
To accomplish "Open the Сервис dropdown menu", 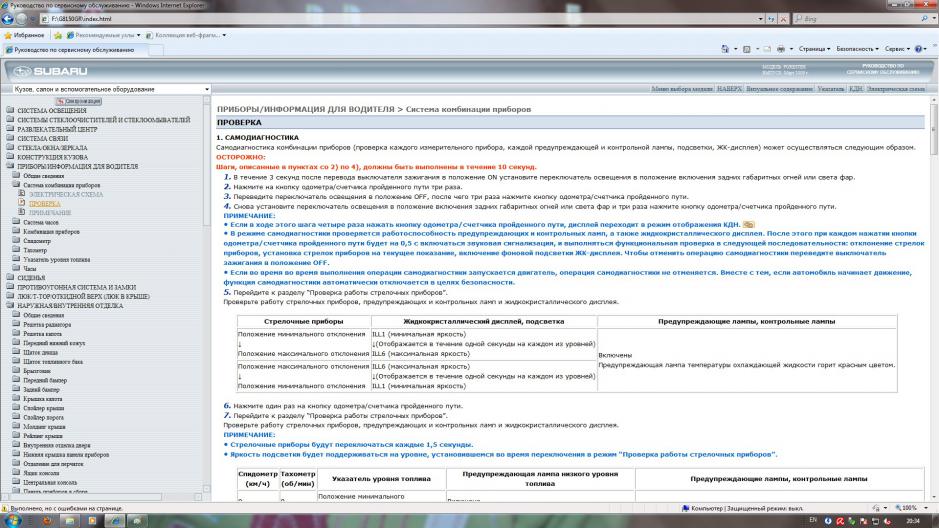I will click(897, 49).
